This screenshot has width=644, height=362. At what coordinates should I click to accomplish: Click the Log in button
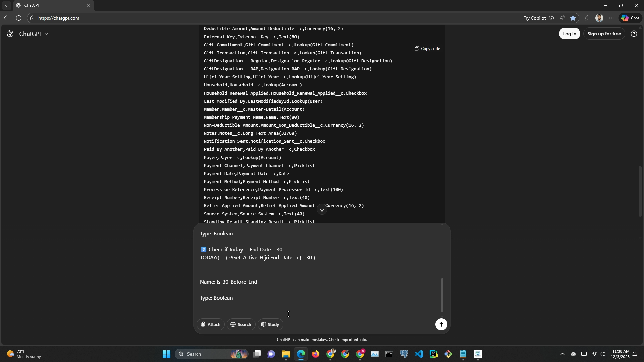569,34
